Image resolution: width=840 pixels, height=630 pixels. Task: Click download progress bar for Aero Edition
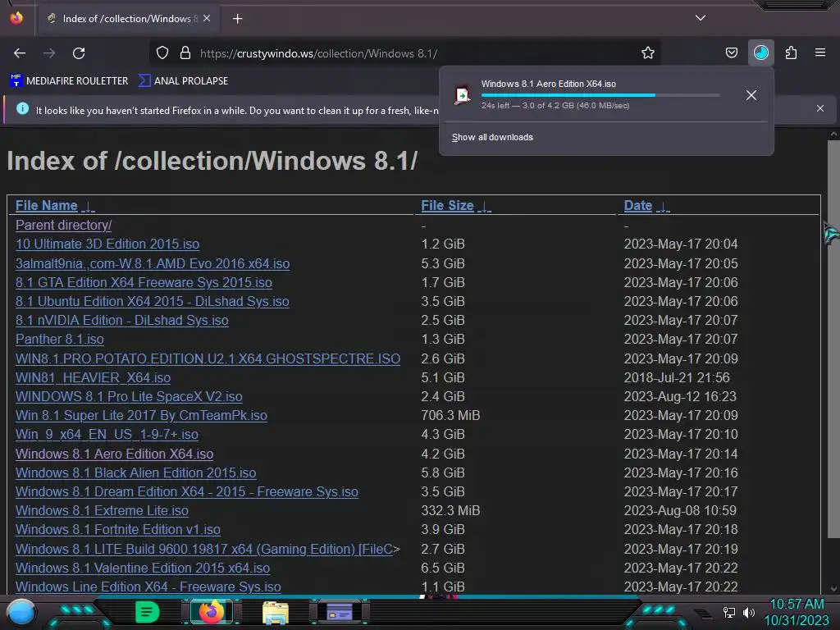click(600, 95)
